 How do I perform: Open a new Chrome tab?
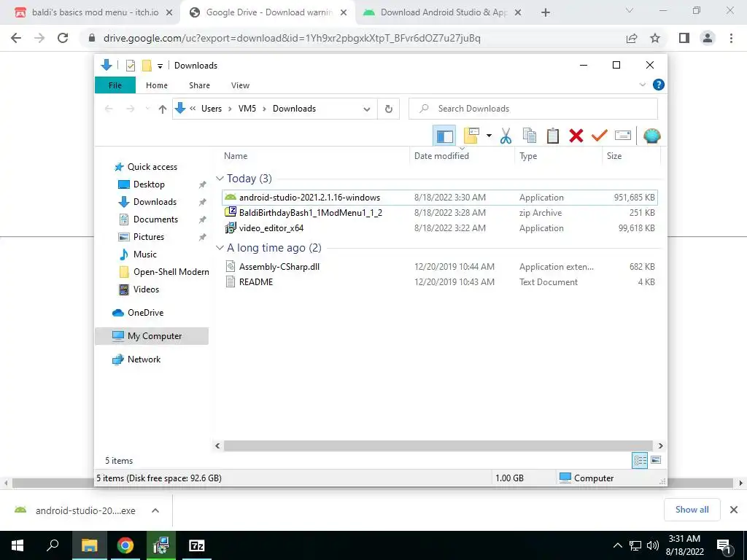[546, 13]
